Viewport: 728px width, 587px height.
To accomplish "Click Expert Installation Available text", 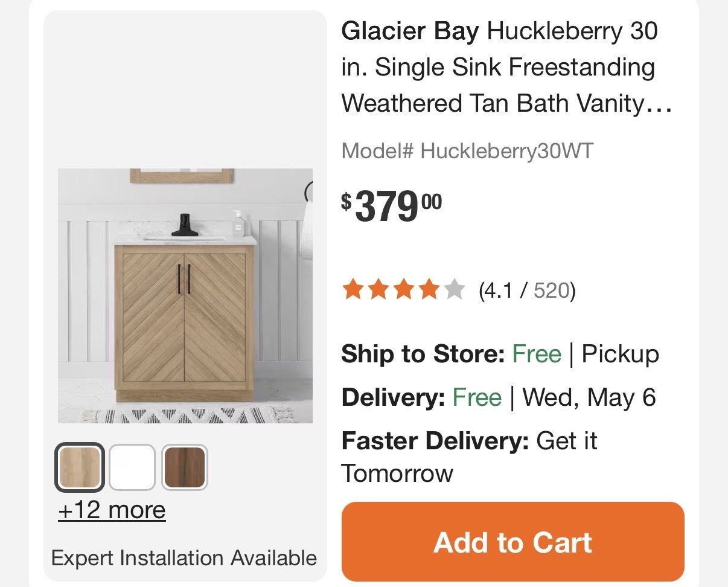I will 184,557.
